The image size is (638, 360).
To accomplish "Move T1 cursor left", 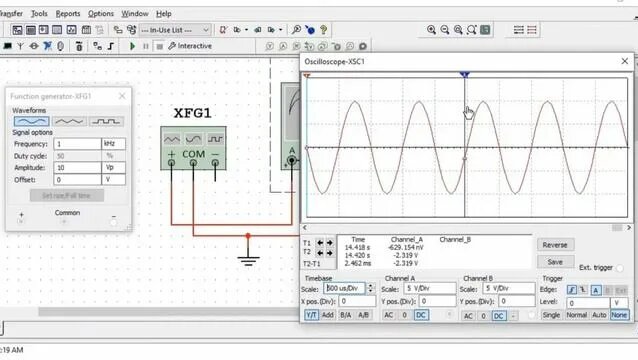I will click(x=320, y=243).
